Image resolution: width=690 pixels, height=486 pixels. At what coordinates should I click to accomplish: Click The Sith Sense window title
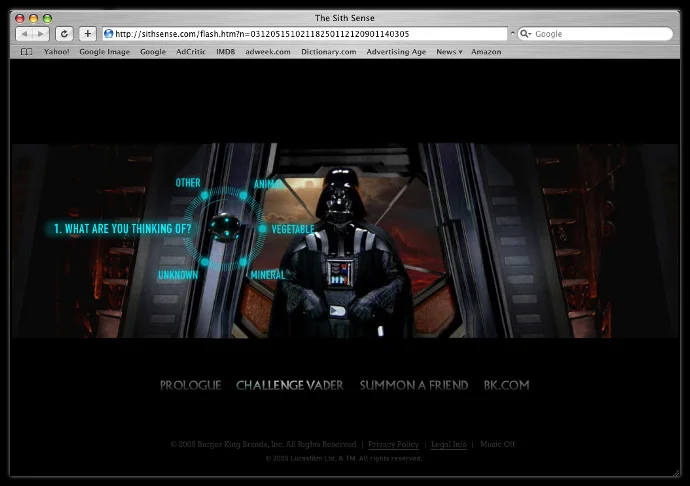click(x=345, y=18)
